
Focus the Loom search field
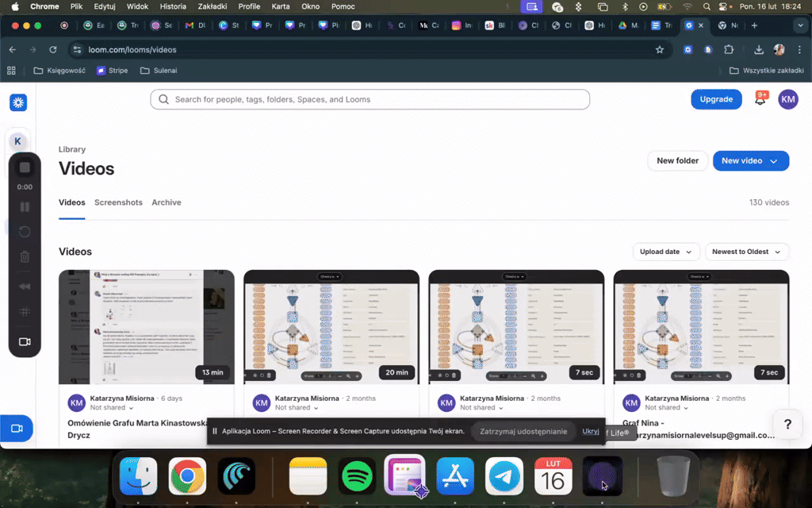[x=370, y=99]
